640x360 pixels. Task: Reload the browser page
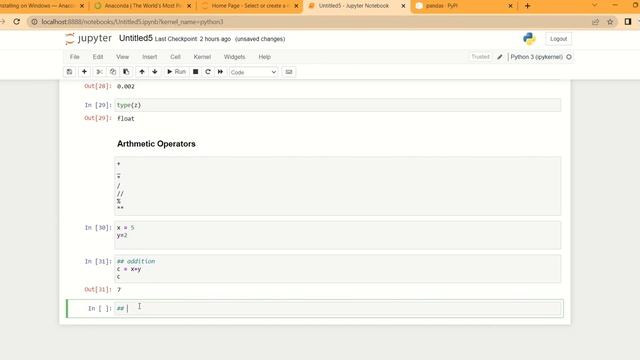click(16, 22)
